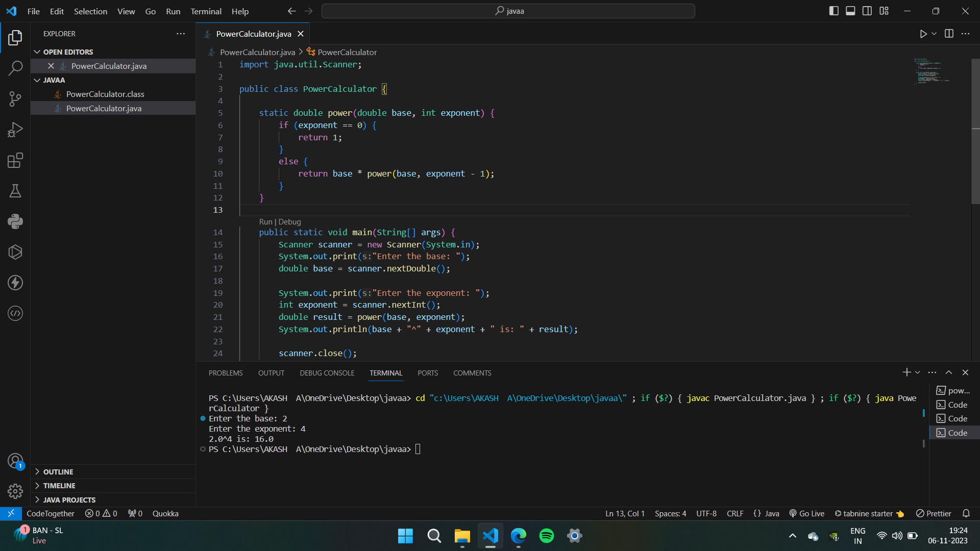Click the editor minimap preview
Viewport: 980px width, 551px height.
click(x=931, y=71)
